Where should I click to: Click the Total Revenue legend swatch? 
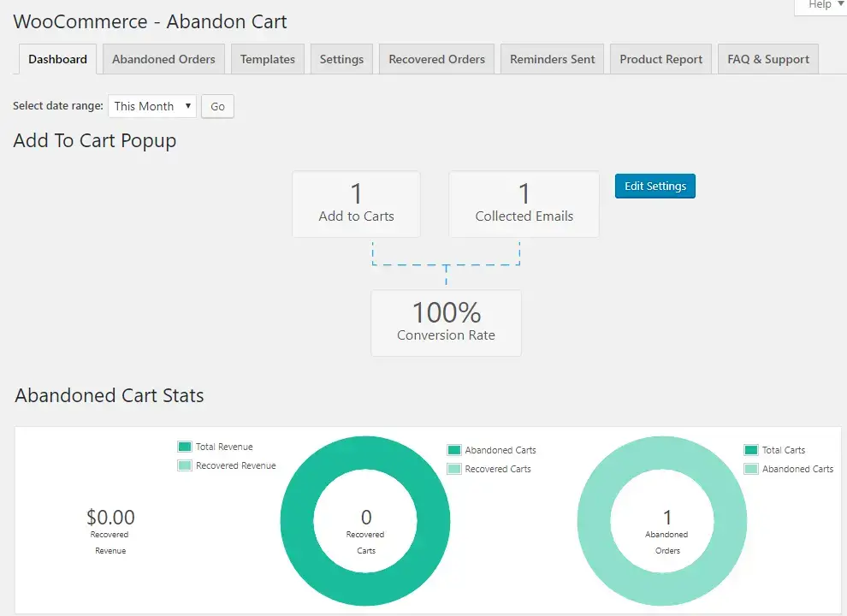coord(185,447)
